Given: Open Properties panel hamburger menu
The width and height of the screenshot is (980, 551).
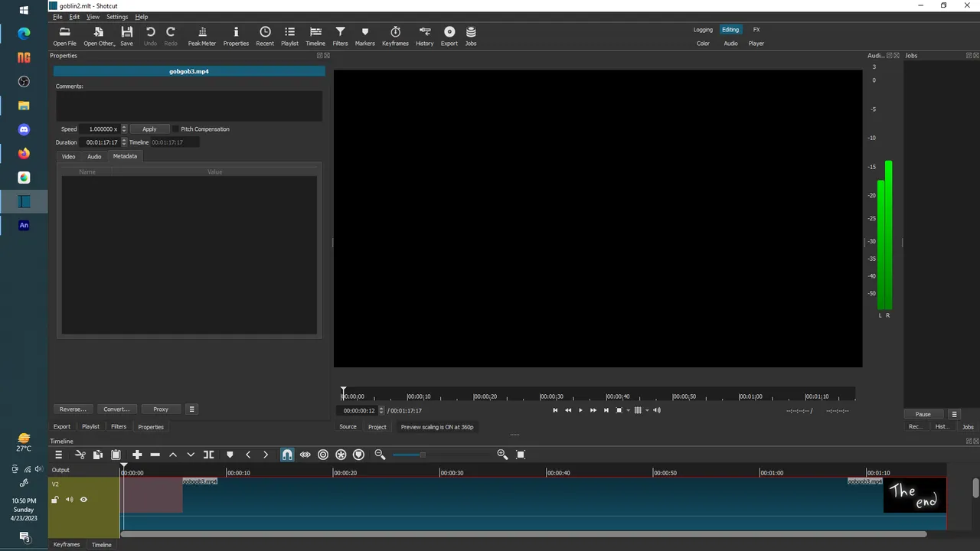Looking at the screenshot, I should 191,409.
